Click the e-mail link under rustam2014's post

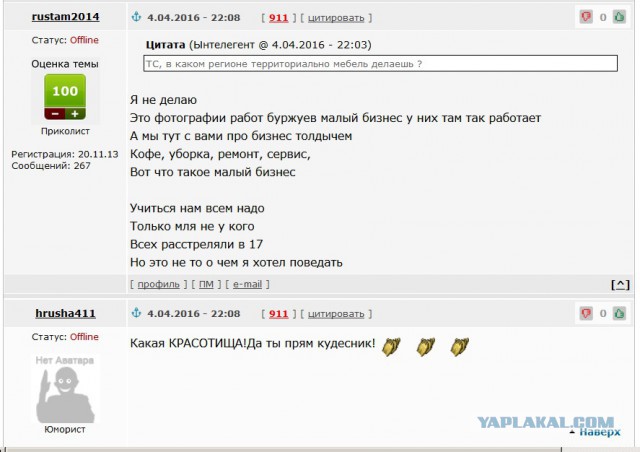pos(247,284)
